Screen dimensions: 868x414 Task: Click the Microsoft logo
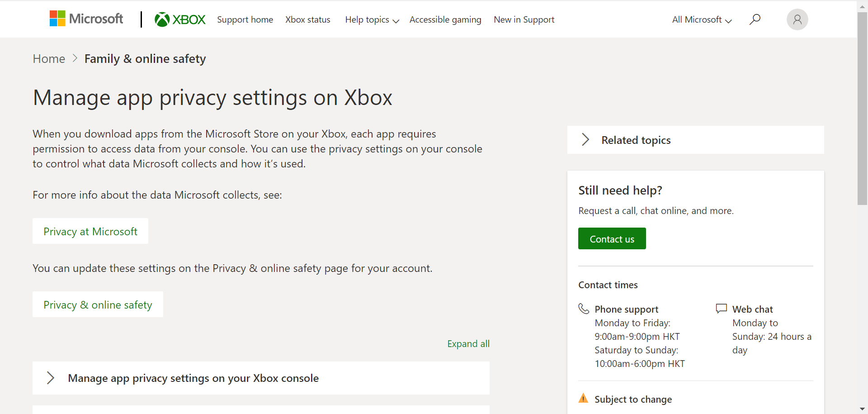pos(86,19)
